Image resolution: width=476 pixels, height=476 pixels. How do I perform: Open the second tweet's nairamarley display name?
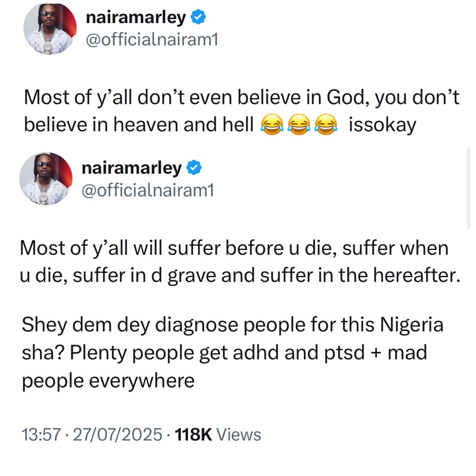click(132, 168)
